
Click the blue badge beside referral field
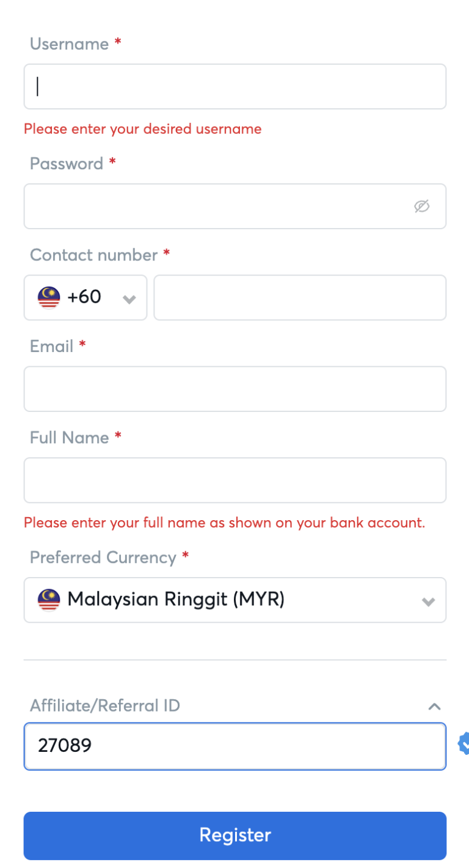coord(464,743)
